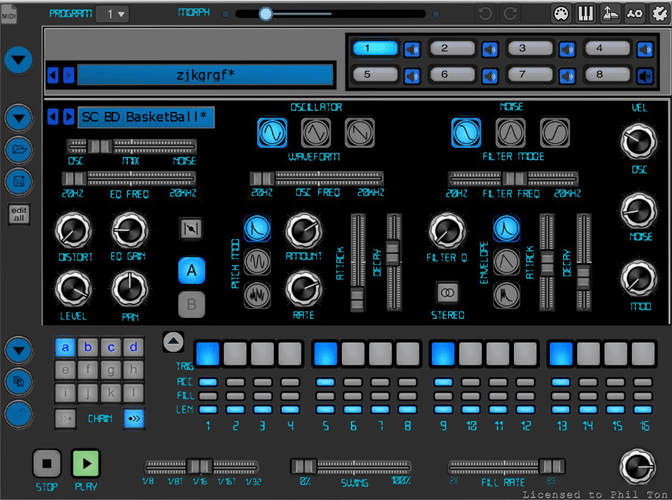Click the export icon in top toolbar

coord(610,14)
